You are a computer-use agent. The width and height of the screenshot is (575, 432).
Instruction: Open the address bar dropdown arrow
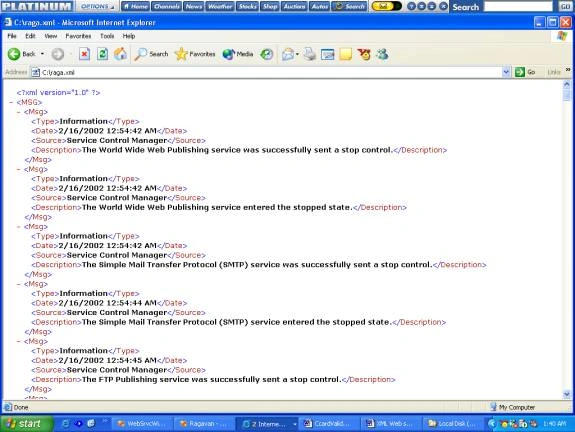[506, 72]
